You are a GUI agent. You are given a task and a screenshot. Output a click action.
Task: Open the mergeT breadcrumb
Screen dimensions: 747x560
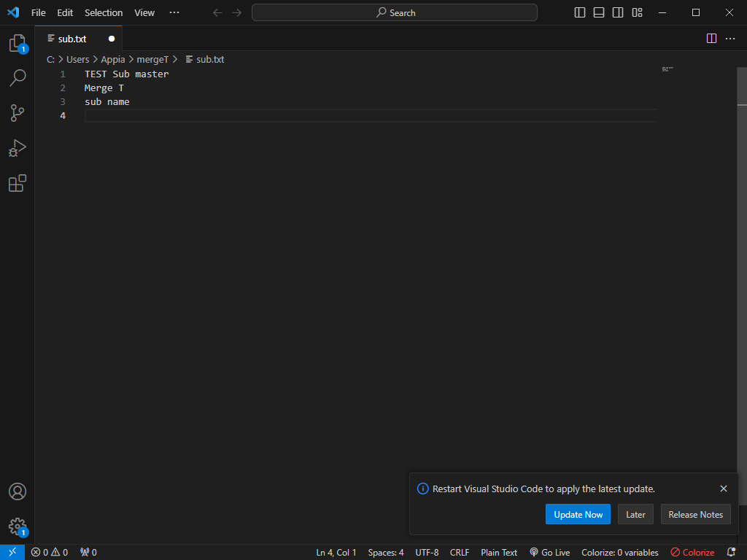(x=152, y=60)
